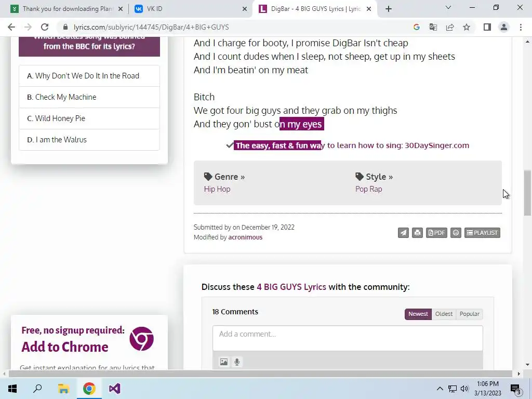Click the scroll-up arrow of scrollbar
Viewport: 532px width, 399px height.
coord(527,42)
